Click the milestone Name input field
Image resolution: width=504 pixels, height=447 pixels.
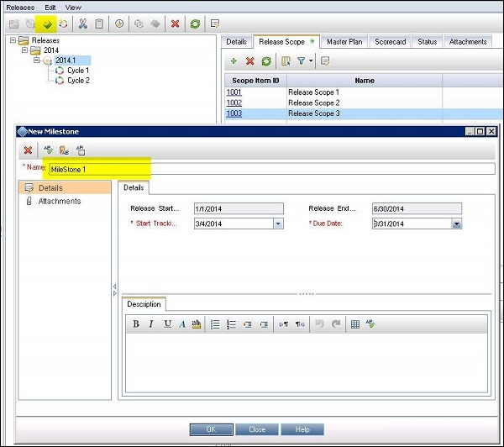click(269, 169)
